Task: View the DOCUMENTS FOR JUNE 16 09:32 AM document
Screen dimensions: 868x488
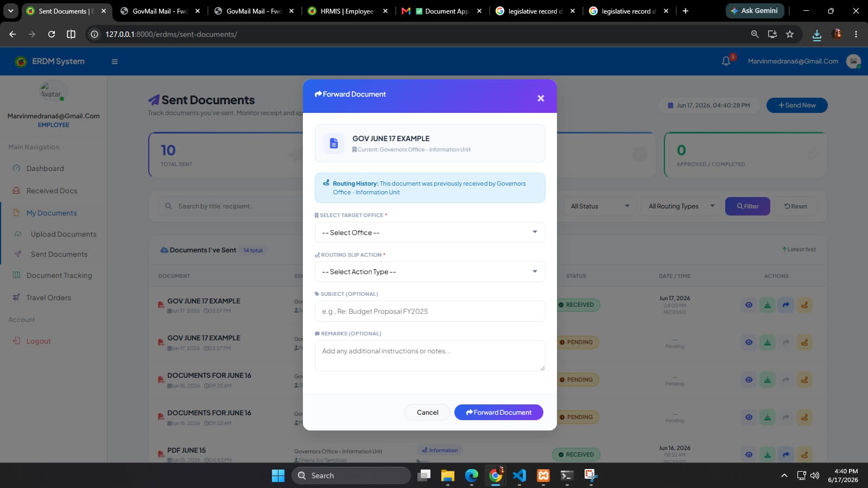Action: [749, 417]
